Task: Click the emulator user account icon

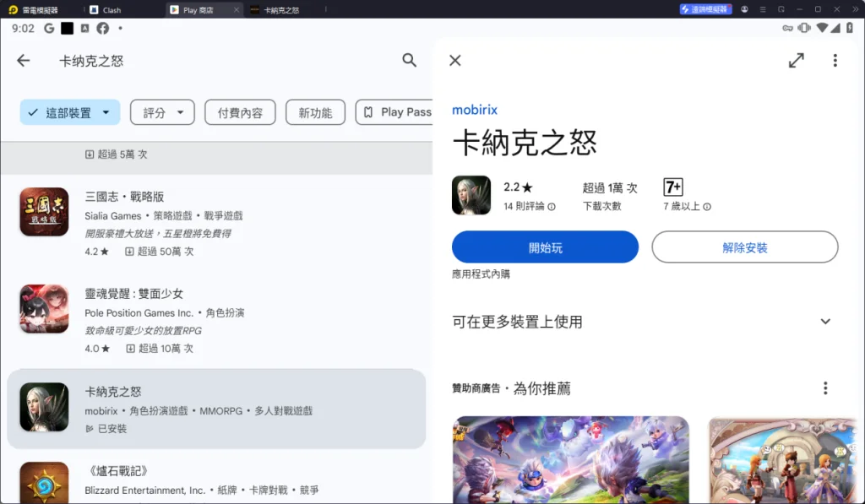Action: 744,9
